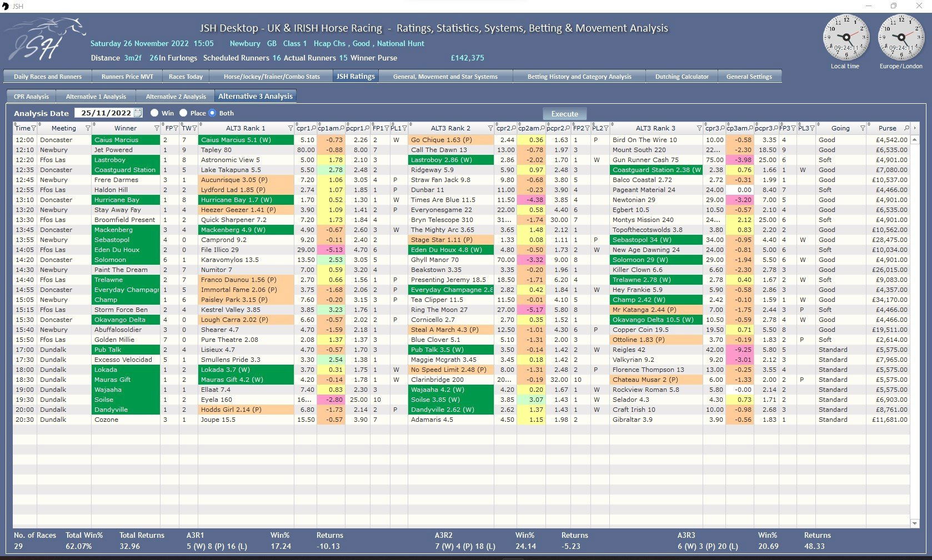Image resolution: width=932 pixels, height=560 pixels.
Task: Click the column scroll arrow after Purse
Action: pos(915,128)
